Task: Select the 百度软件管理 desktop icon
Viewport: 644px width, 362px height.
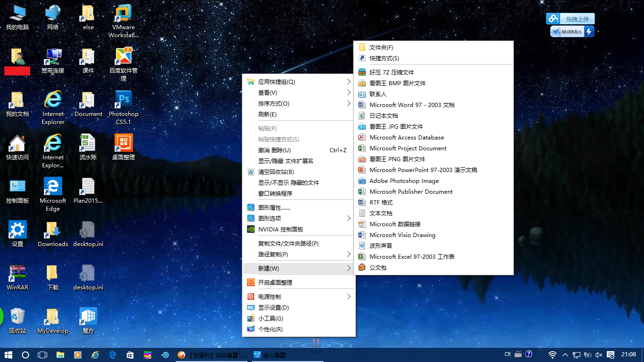Action: (x=124, y=64)
